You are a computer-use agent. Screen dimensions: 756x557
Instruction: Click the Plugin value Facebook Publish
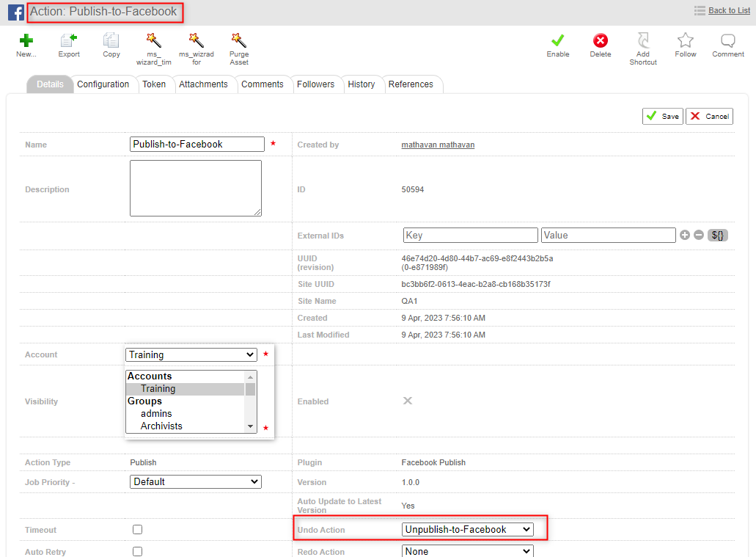tap(433, 462)
